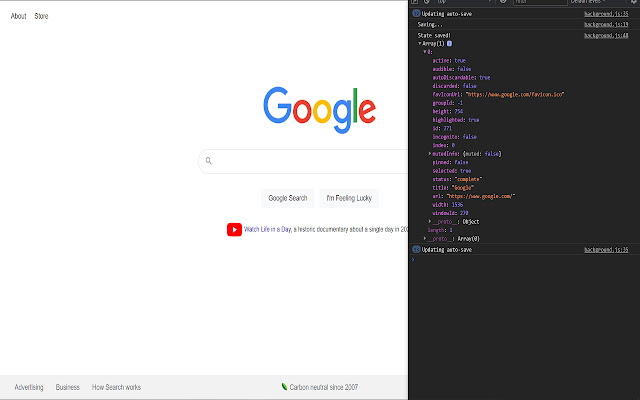Screen dimensions: 640x400
Task: Click the audible: false property row
Action: (x=452, y=69)
